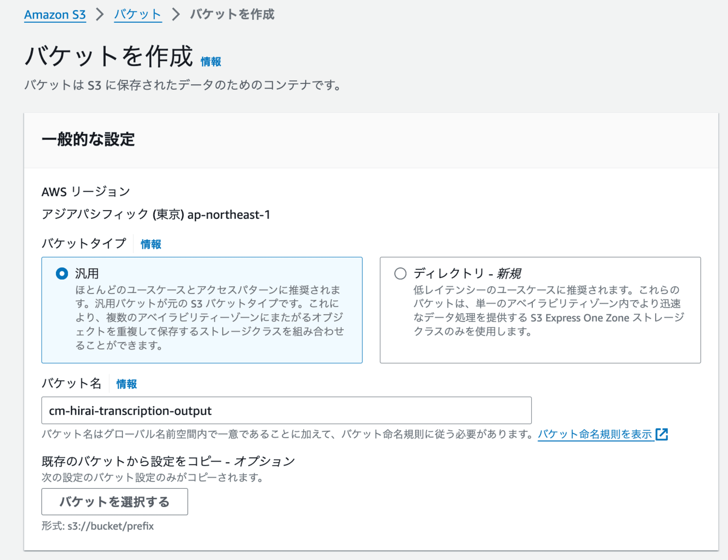Click the 汎用 bucket type description paragraph

[210, 318]
